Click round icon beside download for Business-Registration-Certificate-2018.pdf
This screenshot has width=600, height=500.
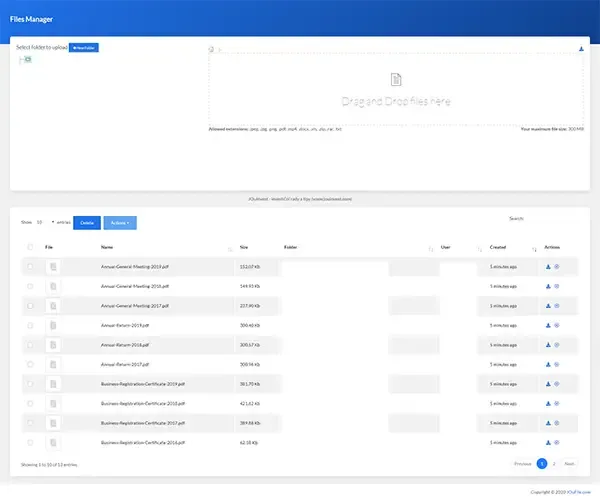[557, 403]
